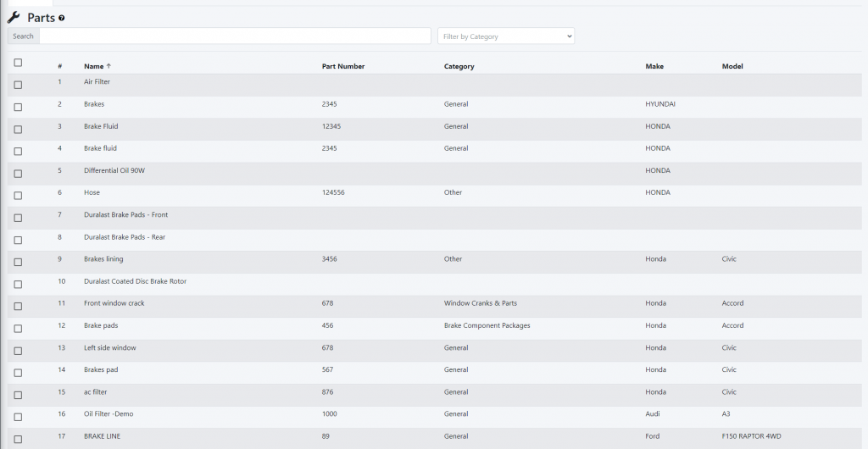Select checkbox for Brakes lining row
The image size is (868, 449).
click(x=18, y=262)
